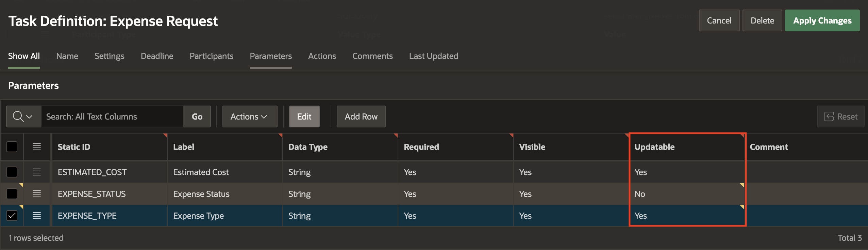868x250 pixels.
Task: Click the Apply Changes button
Action: coord(822,20)
